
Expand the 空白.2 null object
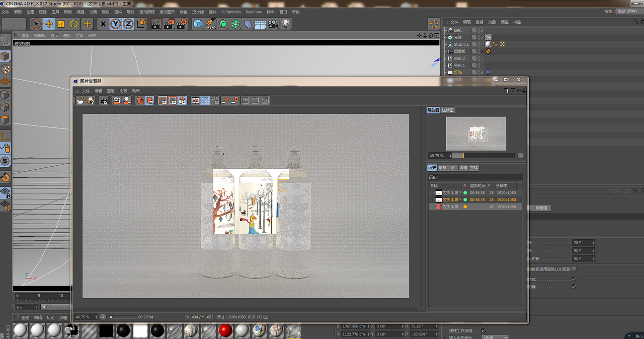coord(445,58)
